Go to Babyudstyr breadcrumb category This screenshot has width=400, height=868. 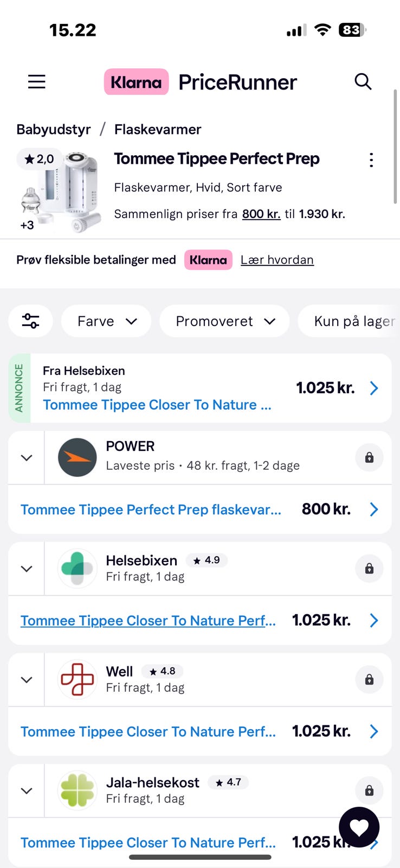click(54, 130)
